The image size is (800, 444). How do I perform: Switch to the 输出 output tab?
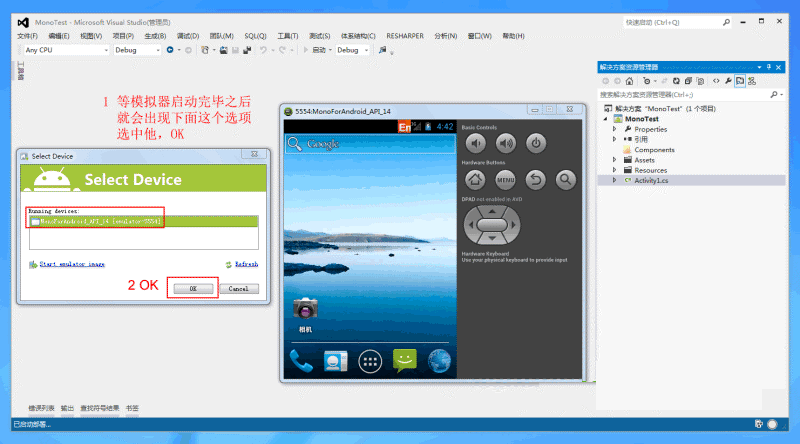coord(67,408)
